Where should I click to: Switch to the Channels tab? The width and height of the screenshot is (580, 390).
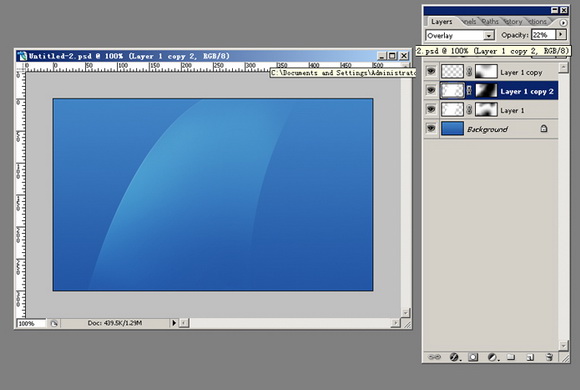click(469, 22)
